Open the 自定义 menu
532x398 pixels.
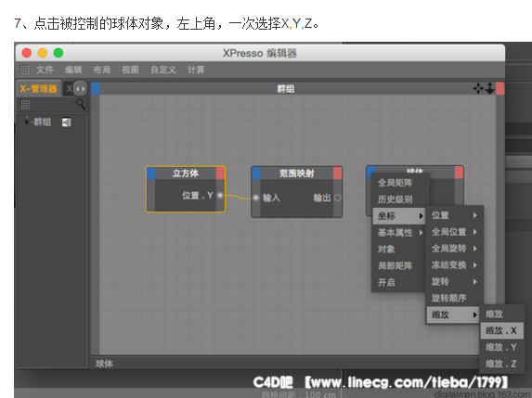coord(163,70)
